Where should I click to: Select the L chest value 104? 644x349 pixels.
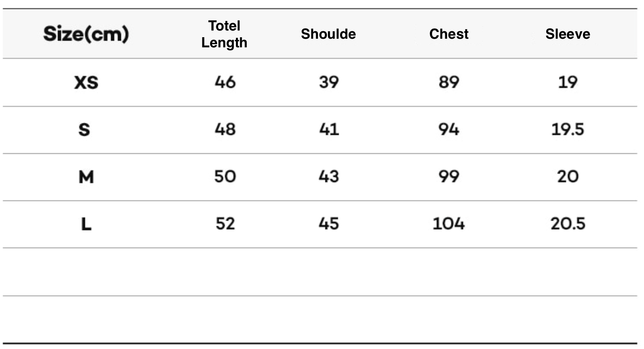pyautogui.click(x=449, y=224)
